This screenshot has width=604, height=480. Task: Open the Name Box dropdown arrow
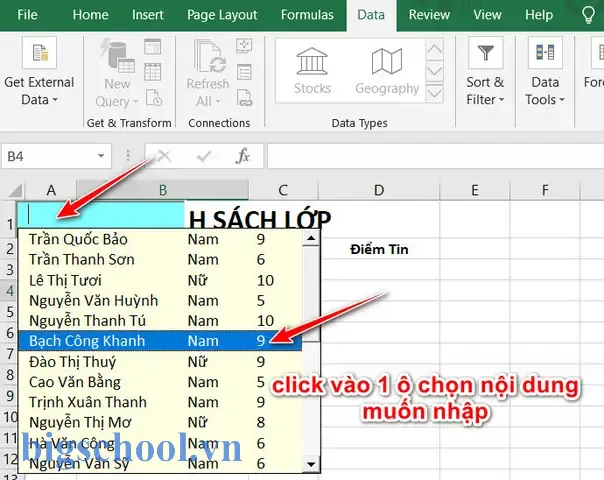click(x=101, y=156)
